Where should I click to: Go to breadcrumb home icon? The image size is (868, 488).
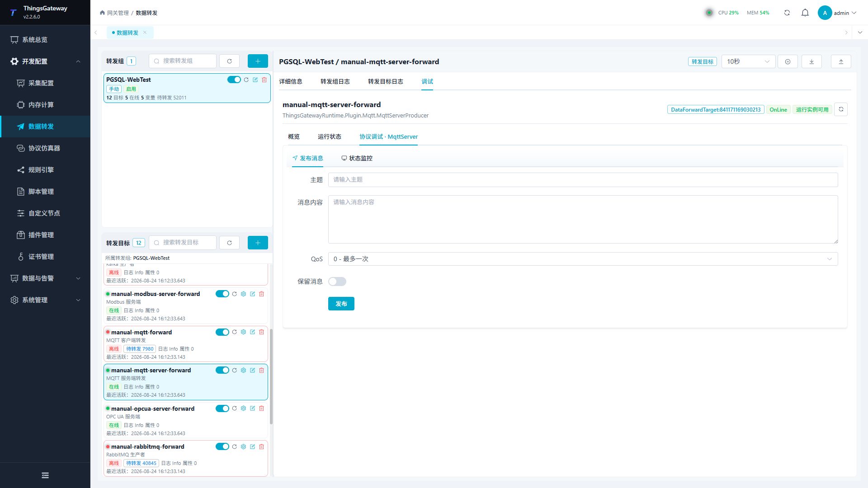point(102,13)
